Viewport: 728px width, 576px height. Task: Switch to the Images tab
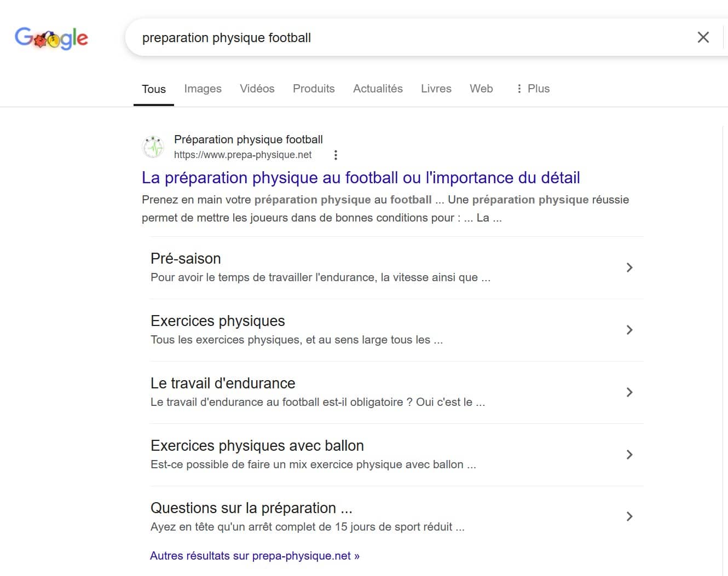click(203, 89)
